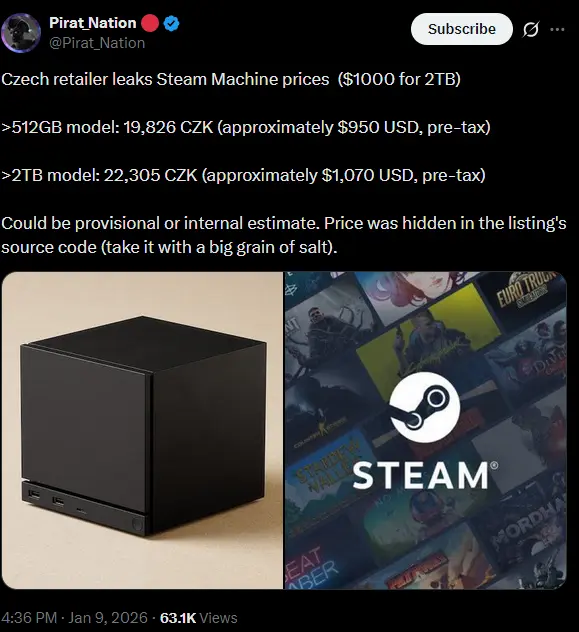
Task: Click the blue verified checkmark badge
Action: [x=172, y=23]
